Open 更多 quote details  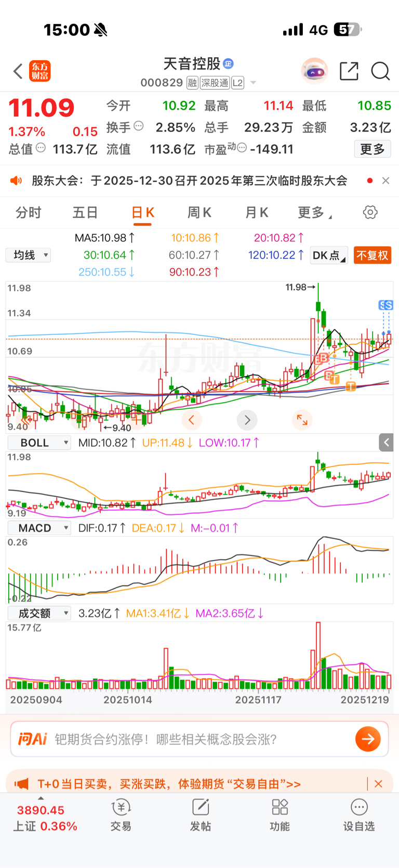click(373, 149)
